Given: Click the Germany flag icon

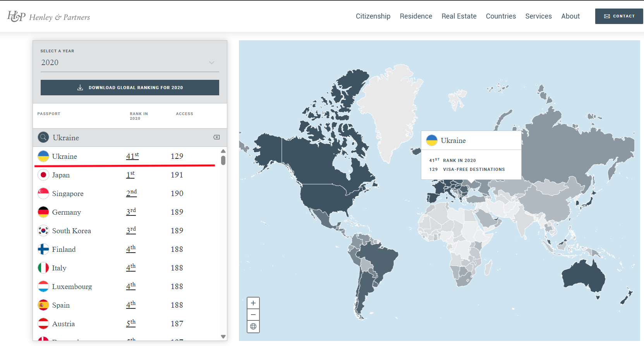Looking at the screenshot, I should (43, 212).
